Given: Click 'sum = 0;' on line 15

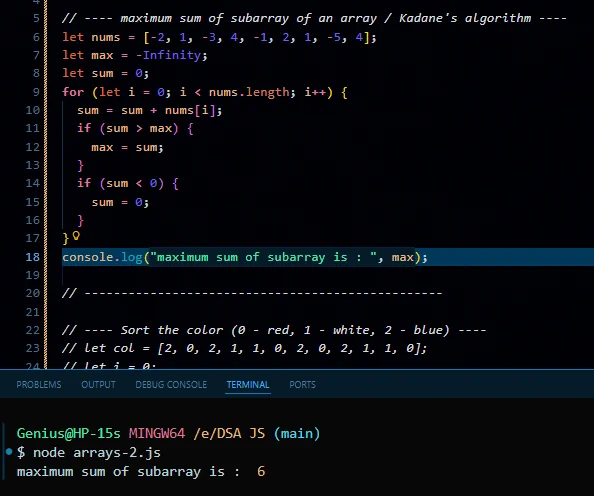Looking at the screenshot, I should point(120,202).
